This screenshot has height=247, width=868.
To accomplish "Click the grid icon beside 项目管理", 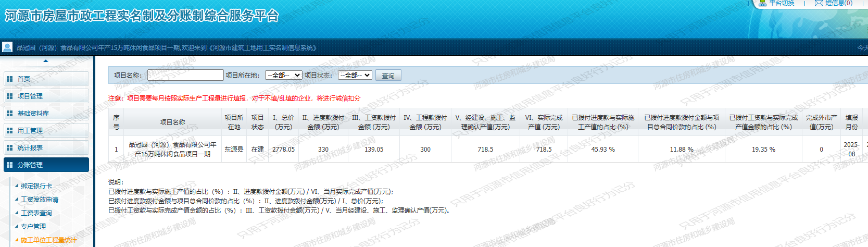I will [9, 96].
